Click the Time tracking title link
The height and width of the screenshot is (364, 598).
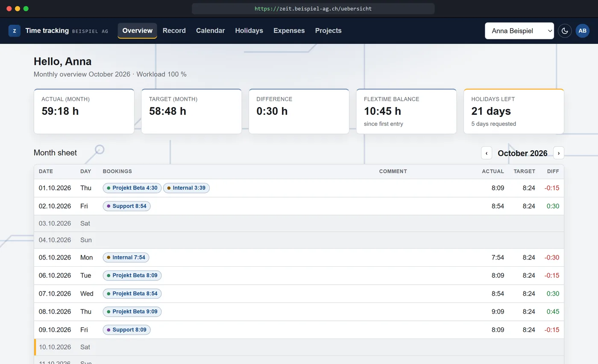pyautogui.click(x=47, y=31)
